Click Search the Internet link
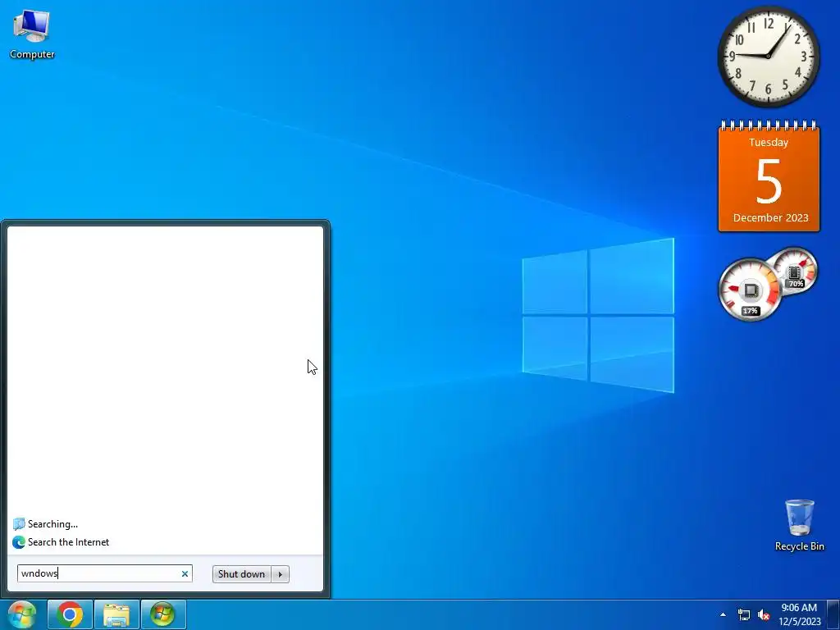This screenshot has width=840, height=630. click(68, 542)
